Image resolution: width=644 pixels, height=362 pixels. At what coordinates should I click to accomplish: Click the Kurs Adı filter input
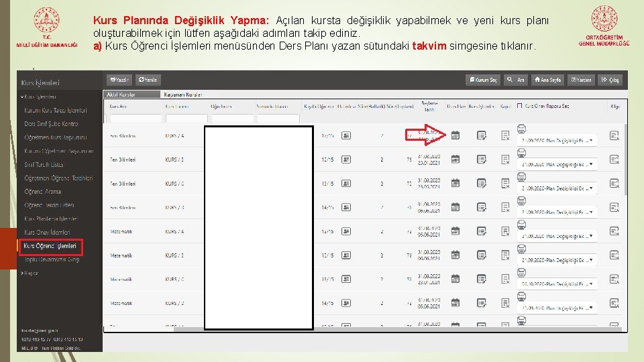136,119
